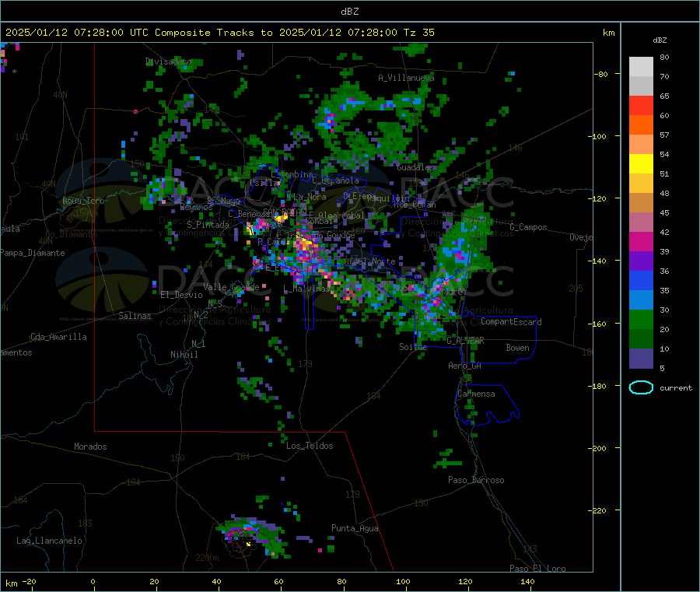Click the Paso_Barroso map label
Image resolution: width=700 pixels, height=592 pixels.
point(476,481)
